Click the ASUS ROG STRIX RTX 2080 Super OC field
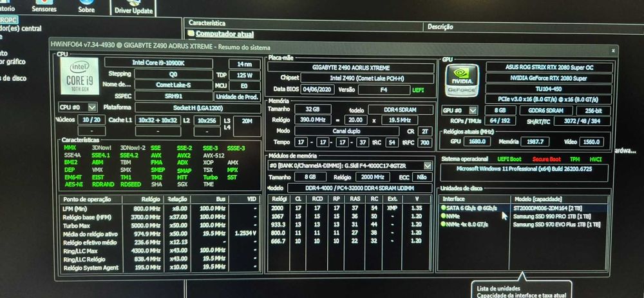Image resolution: width=644 pixels, height=298 pixels. point(549,66)
